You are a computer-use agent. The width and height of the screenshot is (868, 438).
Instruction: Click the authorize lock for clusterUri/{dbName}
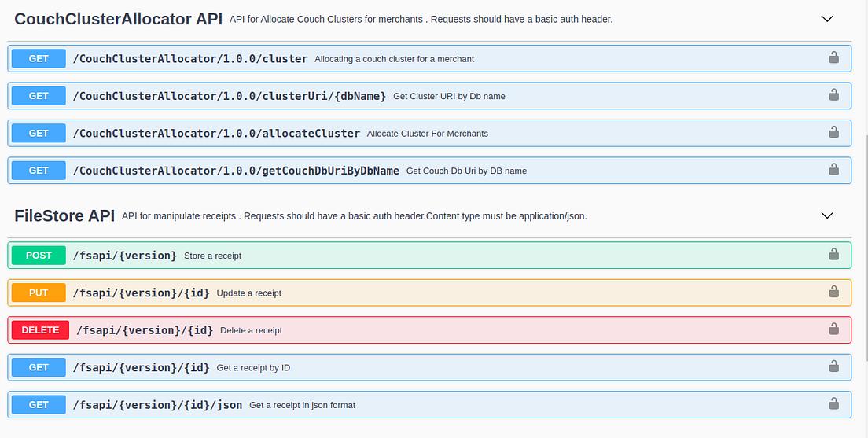pos(833,94)
